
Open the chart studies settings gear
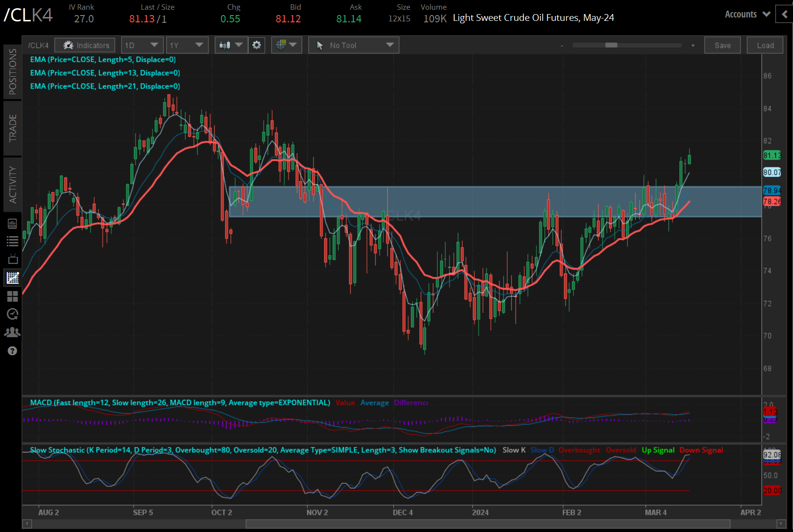[x=257, y=45]
